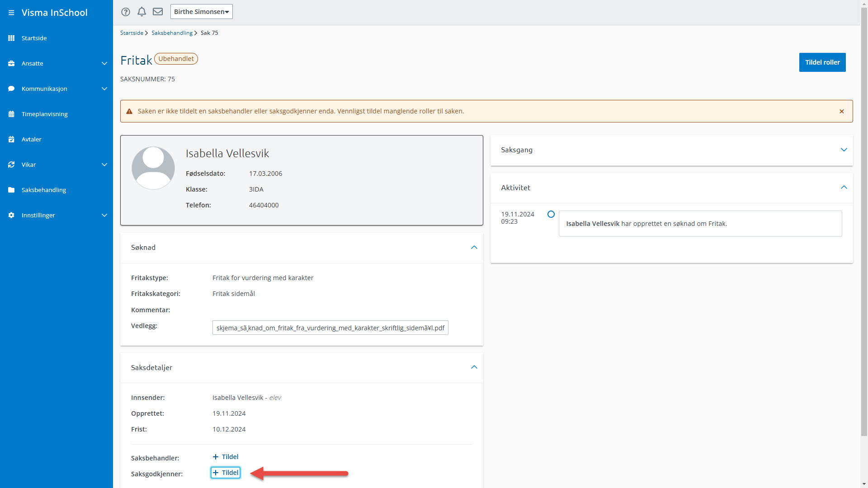This screenshot has width=868, height=488.
Task: Assign a Saksgodkjenner via Tildel
Action: 226,473
